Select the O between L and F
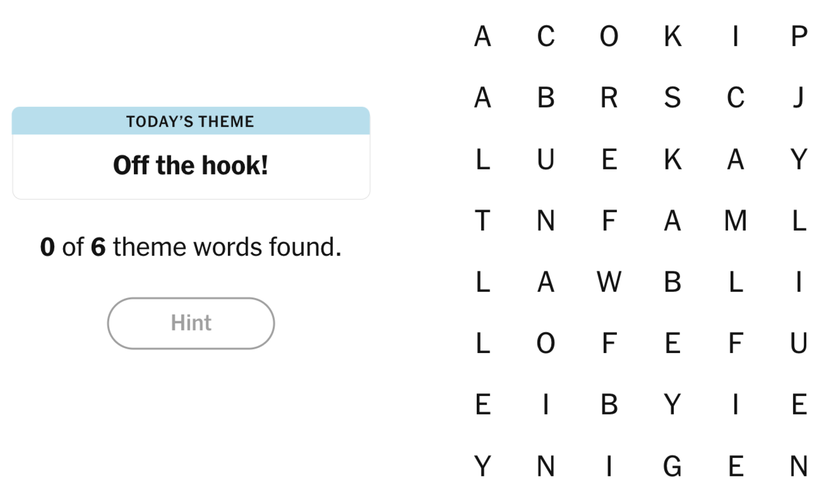 coord(546,343)
